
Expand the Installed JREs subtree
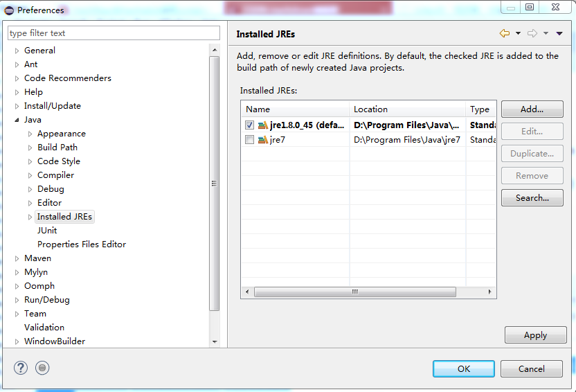tap(30, 217)
